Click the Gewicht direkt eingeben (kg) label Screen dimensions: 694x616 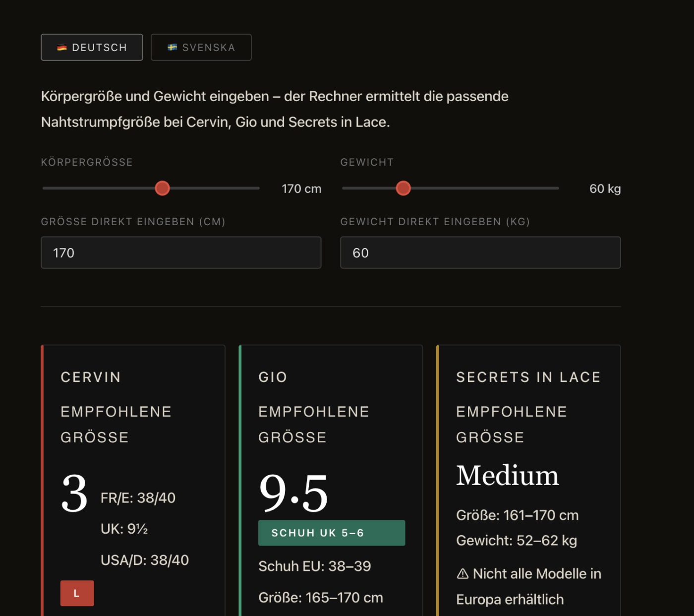(435, 222)
